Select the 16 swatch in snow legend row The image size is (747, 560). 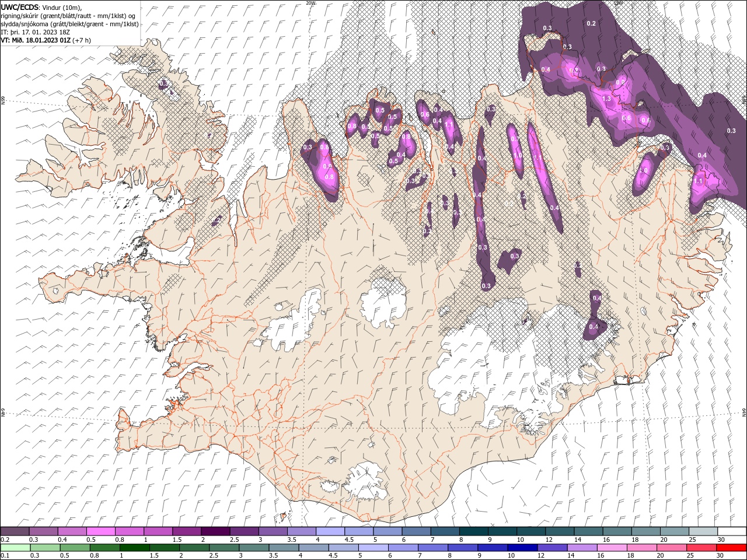click(617, 531)
